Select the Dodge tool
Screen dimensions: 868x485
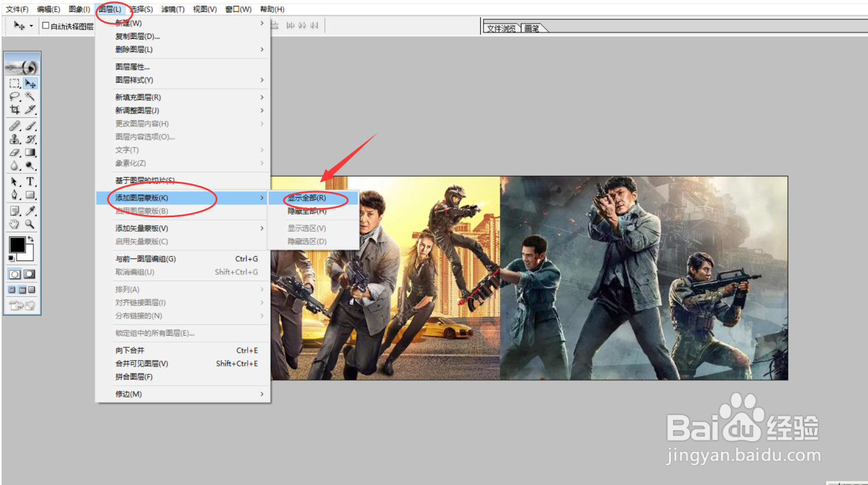[30, 166]
